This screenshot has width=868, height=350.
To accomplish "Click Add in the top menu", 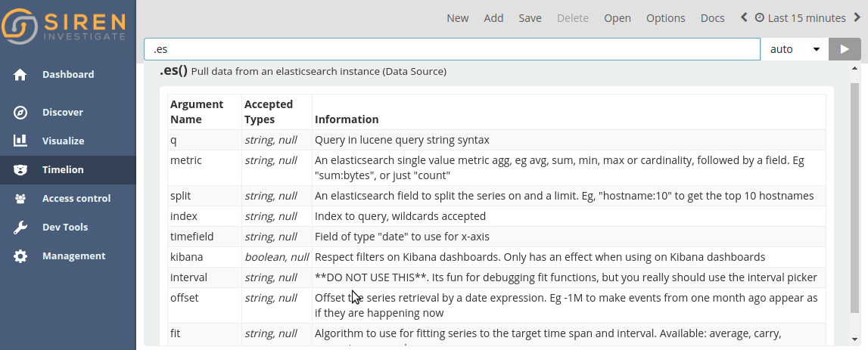I will 493,18.
